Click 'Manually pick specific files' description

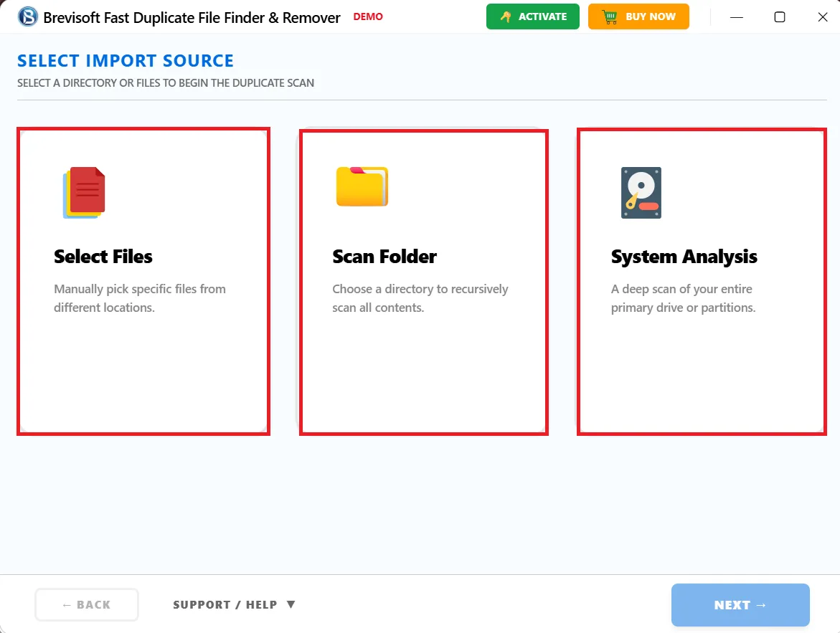tap(140, 298)
